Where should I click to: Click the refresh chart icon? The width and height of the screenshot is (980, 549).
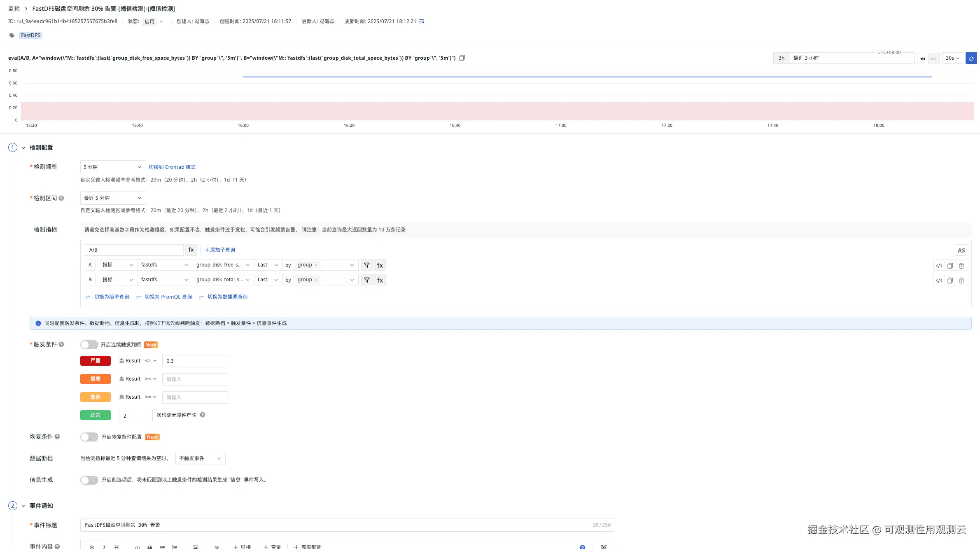tap(971, 58)
